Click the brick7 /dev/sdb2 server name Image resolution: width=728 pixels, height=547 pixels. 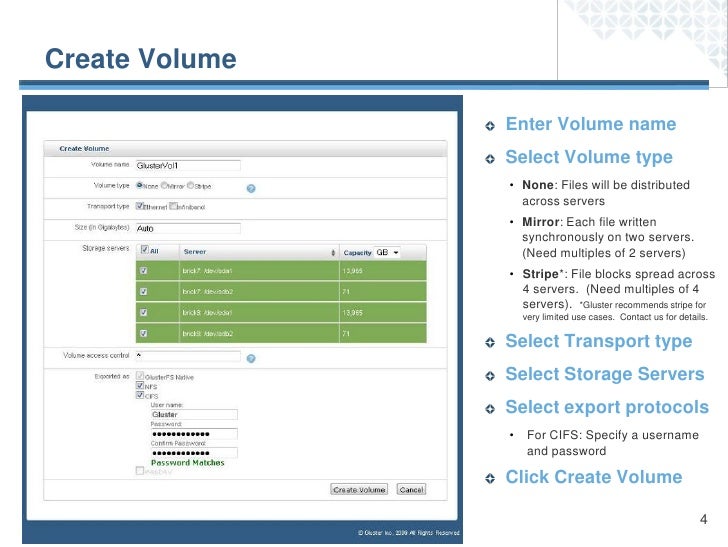coord(208,292)
